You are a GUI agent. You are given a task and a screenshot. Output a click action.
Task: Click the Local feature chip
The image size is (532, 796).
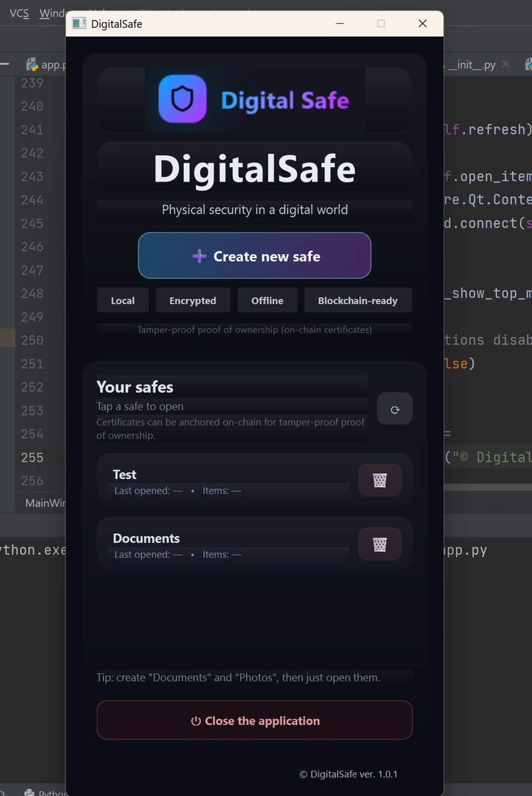coord(123,300)
